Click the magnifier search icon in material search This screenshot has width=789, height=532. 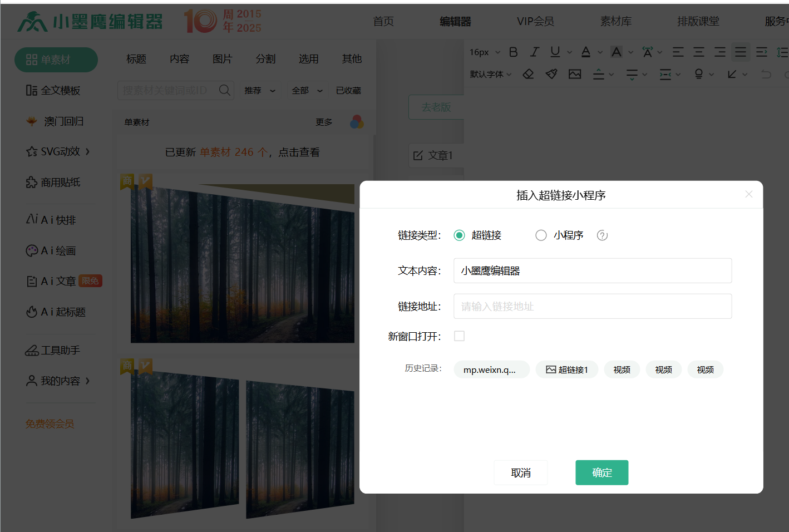coord(224,90)
